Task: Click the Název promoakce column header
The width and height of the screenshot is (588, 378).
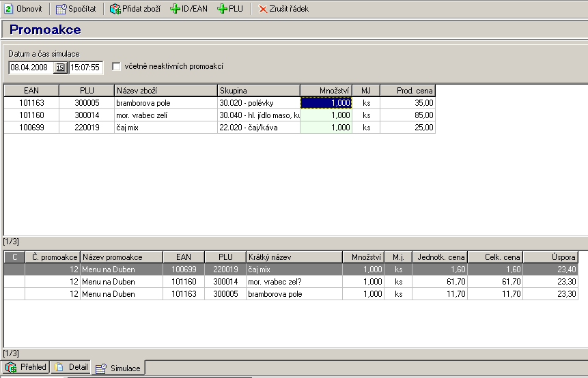Action: [x=122, y=257]
